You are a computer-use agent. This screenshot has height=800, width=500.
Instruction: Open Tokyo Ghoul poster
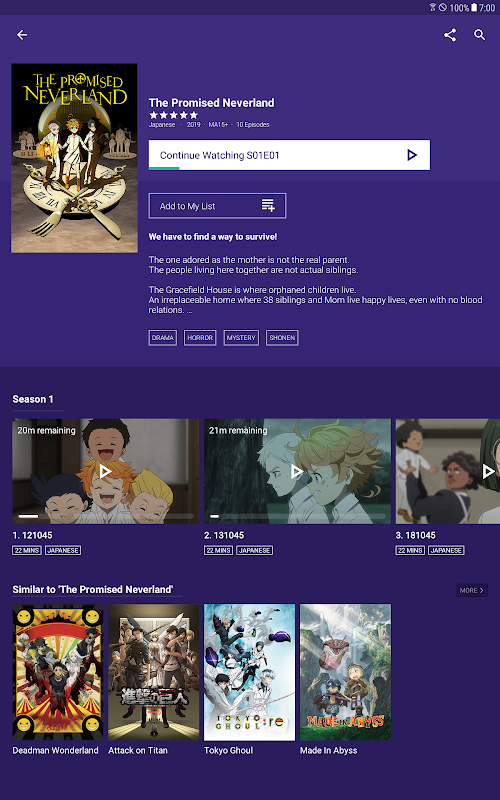pos(249,672)
